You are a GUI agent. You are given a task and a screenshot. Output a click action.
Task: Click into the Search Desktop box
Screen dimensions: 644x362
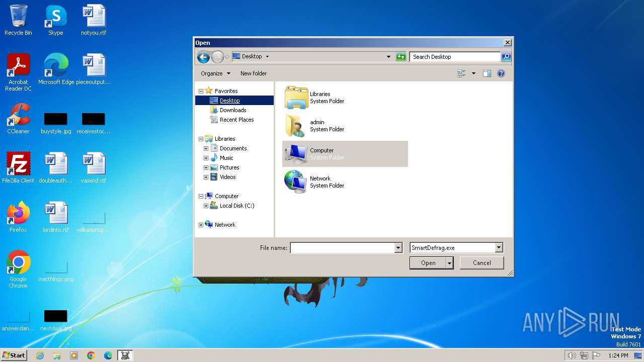[455, 57]
